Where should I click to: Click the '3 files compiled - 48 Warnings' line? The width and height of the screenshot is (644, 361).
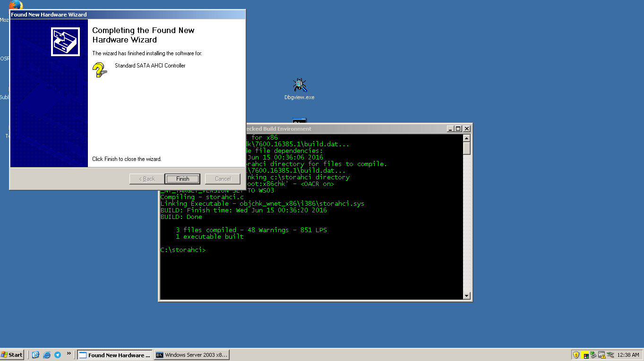point(251,230)
